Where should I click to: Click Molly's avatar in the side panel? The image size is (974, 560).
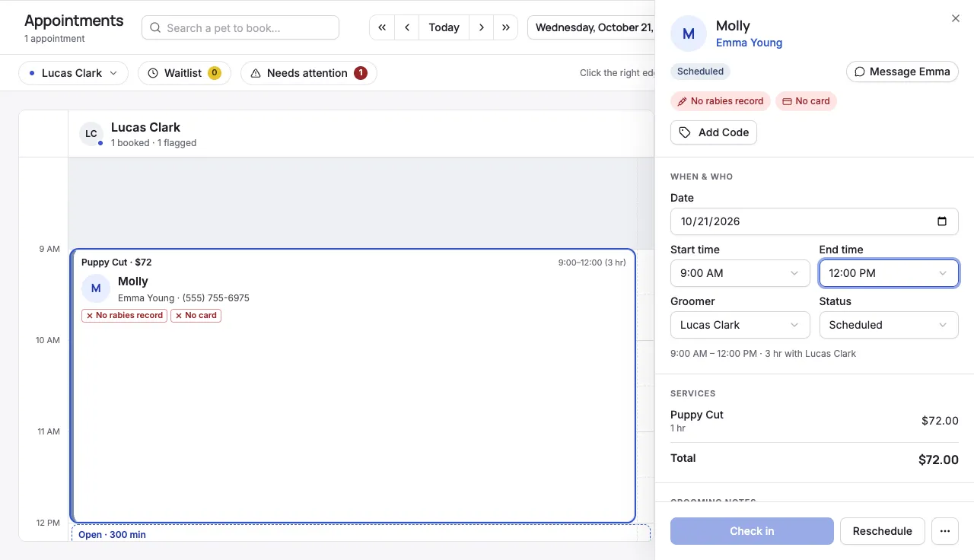pos(689,34)
